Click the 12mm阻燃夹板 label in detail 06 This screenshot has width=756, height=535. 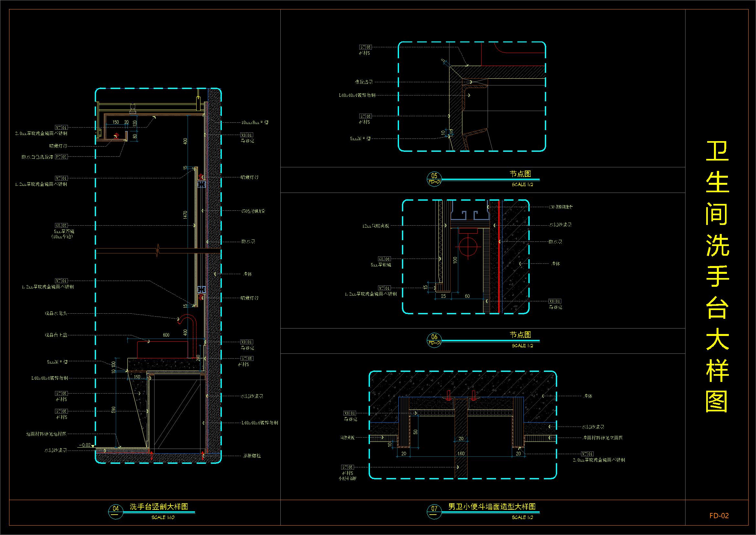point(376,226)
